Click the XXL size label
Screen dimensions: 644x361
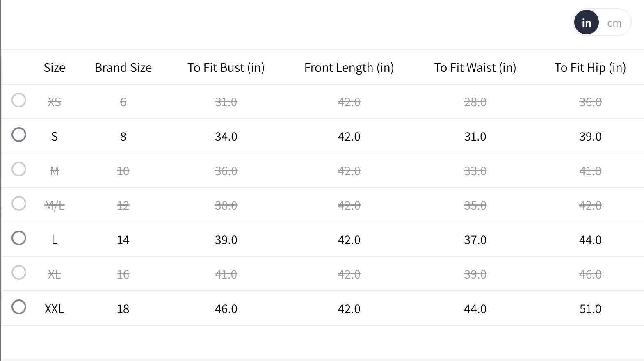pos(55,309)
